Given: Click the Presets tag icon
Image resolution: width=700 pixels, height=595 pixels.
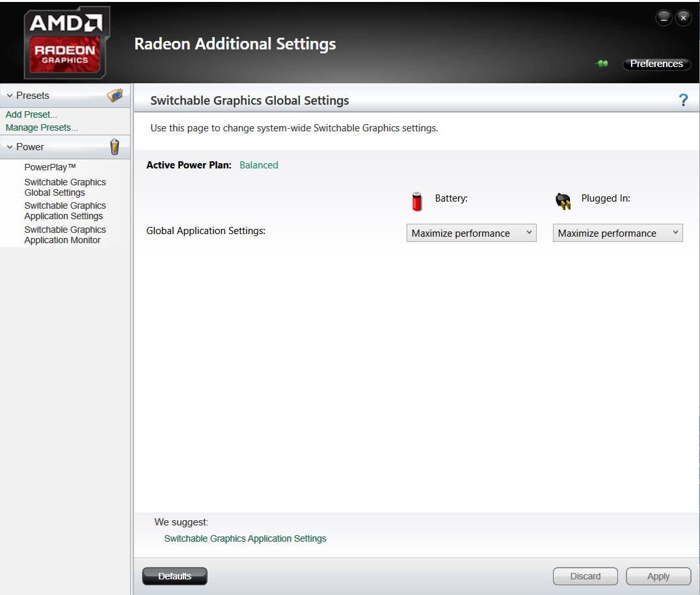Looking at the screenshot, I should (115, 95).
